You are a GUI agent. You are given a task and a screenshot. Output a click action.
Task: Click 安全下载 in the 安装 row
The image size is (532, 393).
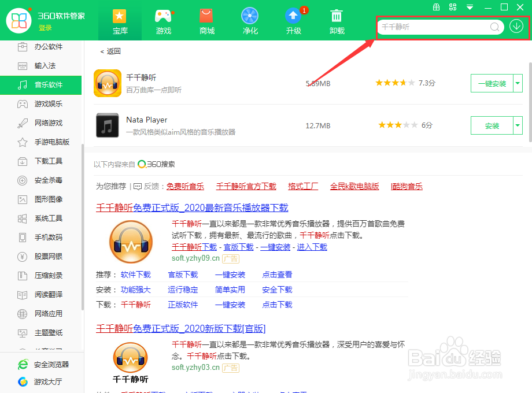point(277,290)
